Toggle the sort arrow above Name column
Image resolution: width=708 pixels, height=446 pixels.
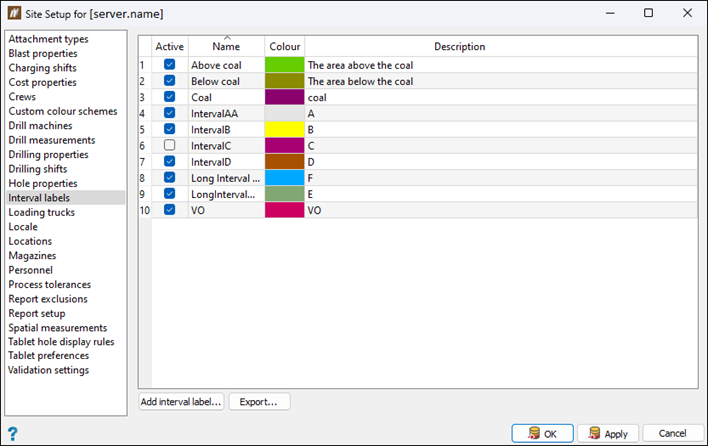(227, 38)
